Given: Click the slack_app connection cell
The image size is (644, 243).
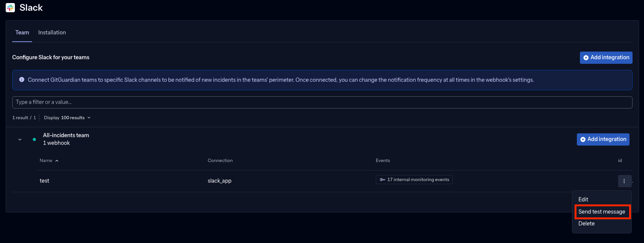Looking at the screenshot, I should point(219,181).
